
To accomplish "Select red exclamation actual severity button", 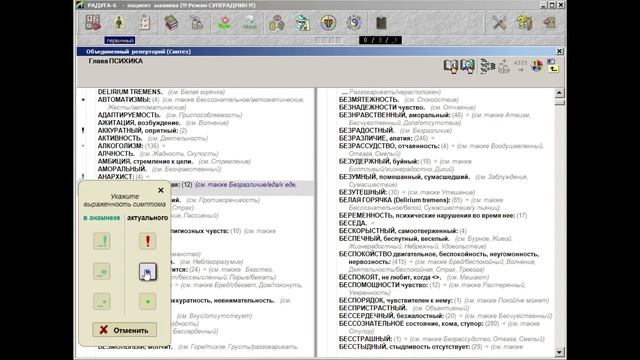I will [147, 241].
